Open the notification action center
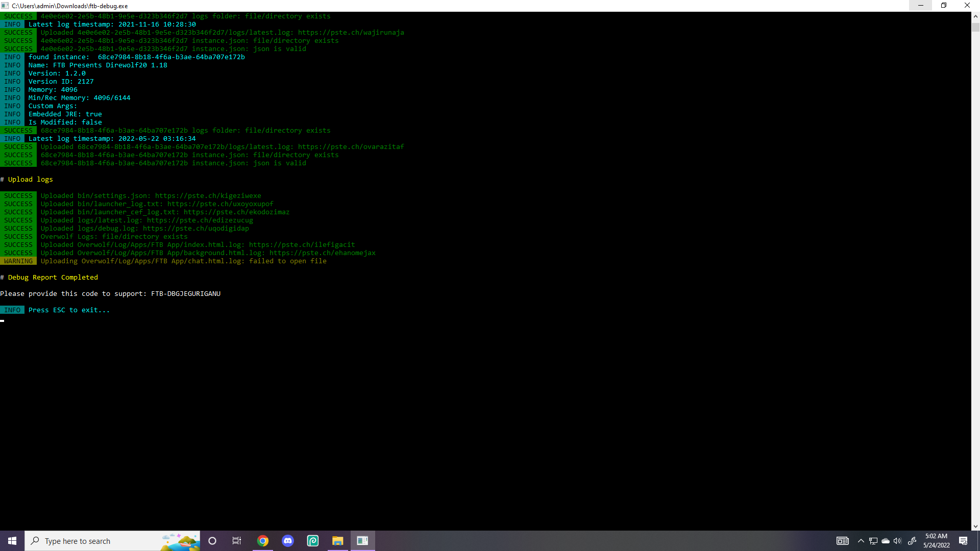This screenshot has height=551, width=980. click(963, 541)
